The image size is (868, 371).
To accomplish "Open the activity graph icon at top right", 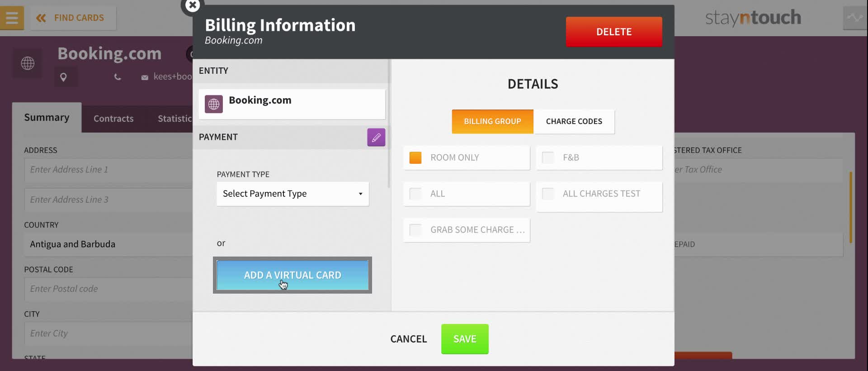I will point(855,18).
